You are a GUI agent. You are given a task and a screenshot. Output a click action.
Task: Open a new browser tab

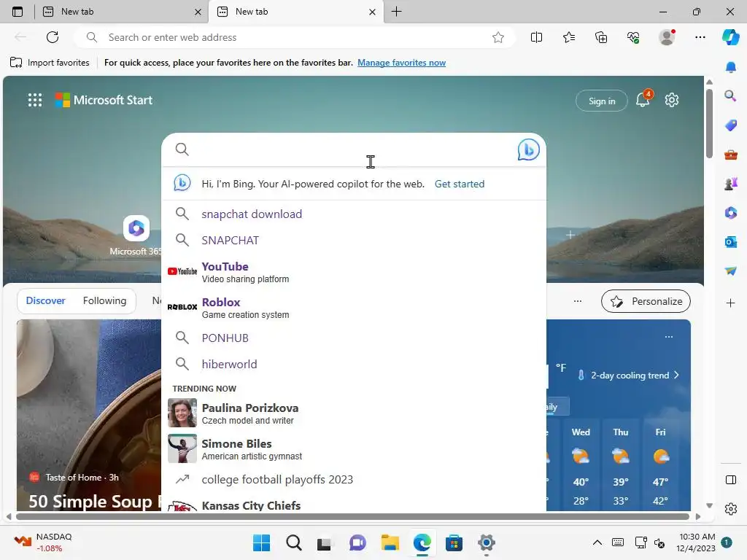point(396,12)
